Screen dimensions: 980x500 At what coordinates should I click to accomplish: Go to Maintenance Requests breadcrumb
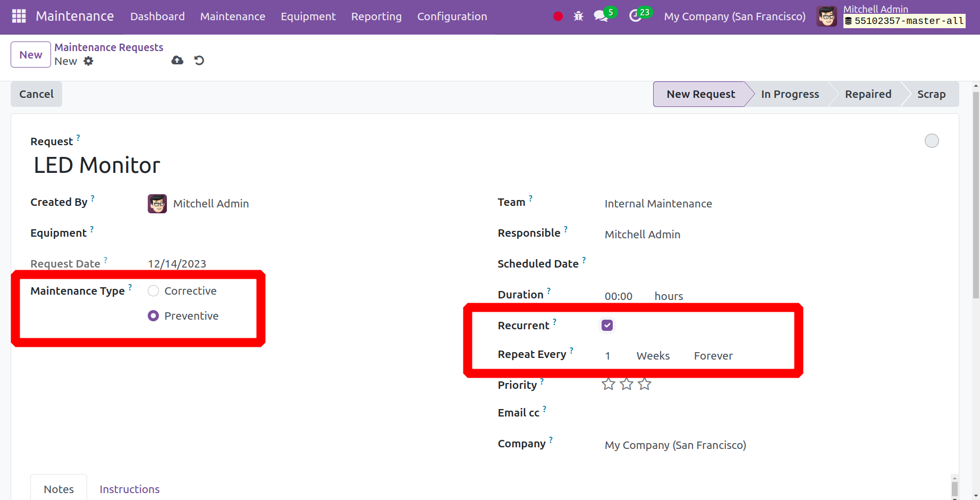(x=109, y=47)
